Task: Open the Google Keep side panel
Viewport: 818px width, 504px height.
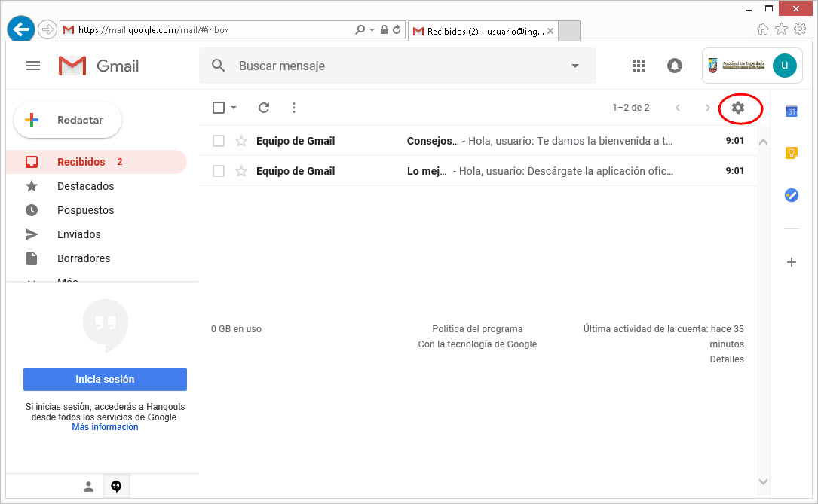Action: 792,153
